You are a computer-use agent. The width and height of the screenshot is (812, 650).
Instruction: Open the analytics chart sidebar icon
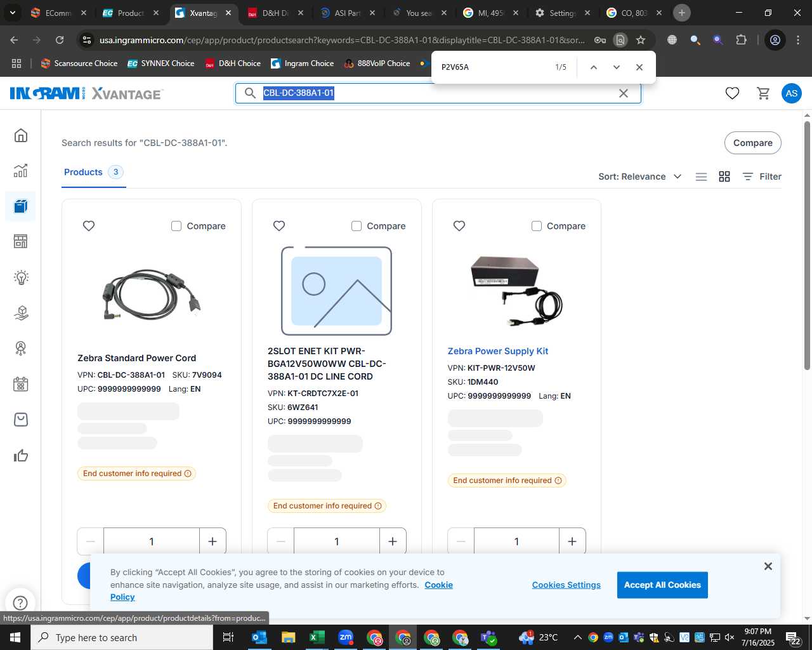tap(21, 171)
